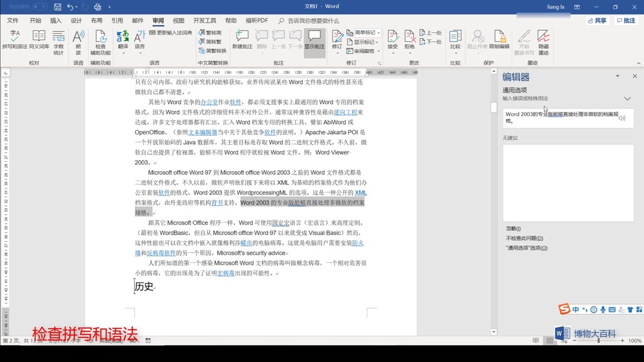Toggle 显示批注 show comments
The width and height of the screenshot is (644, 362).
click(314, 42)
